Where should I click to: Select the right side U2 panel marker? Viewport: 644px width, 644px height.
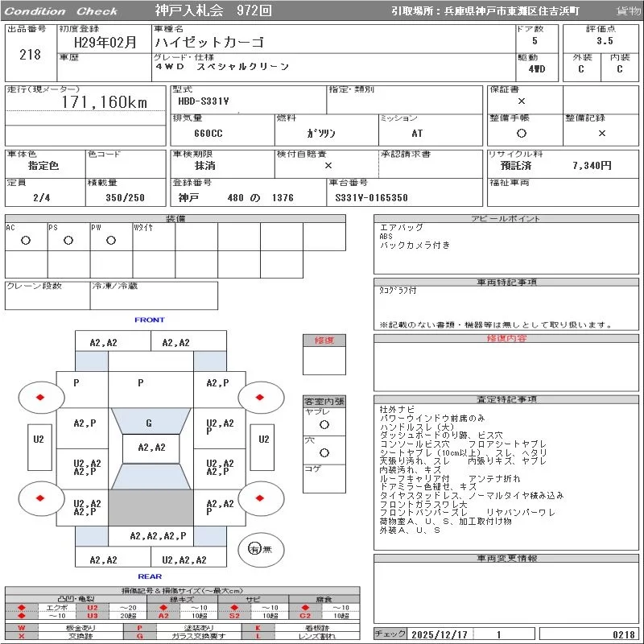[x=263, y=440]
